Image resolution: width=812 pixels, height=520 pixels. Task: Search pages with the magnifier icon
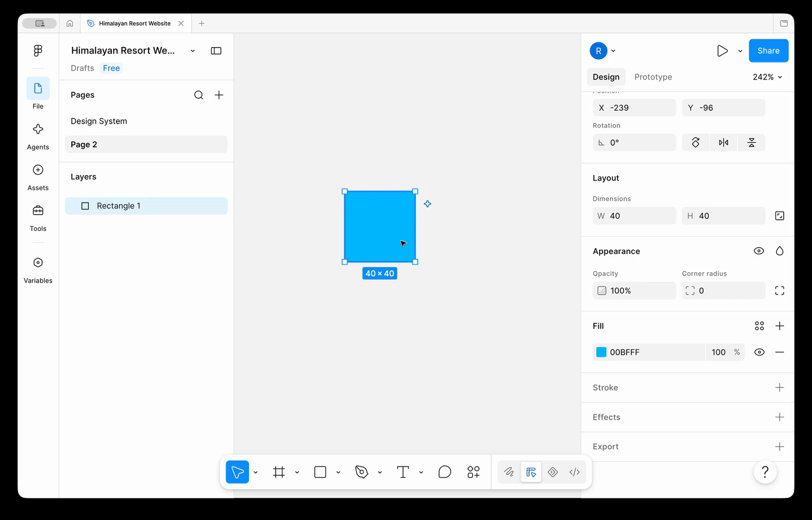click(198, 95)
